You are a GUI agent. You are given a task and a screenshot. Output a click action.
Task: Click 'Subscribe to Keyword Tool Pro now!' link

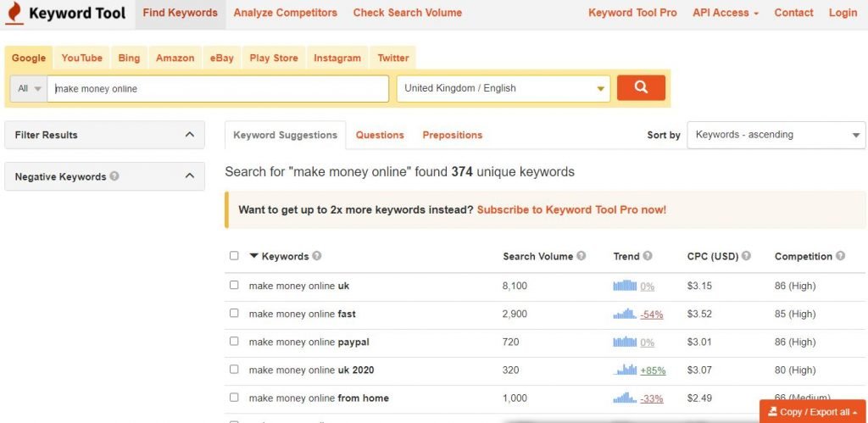(x=571, y=209)
